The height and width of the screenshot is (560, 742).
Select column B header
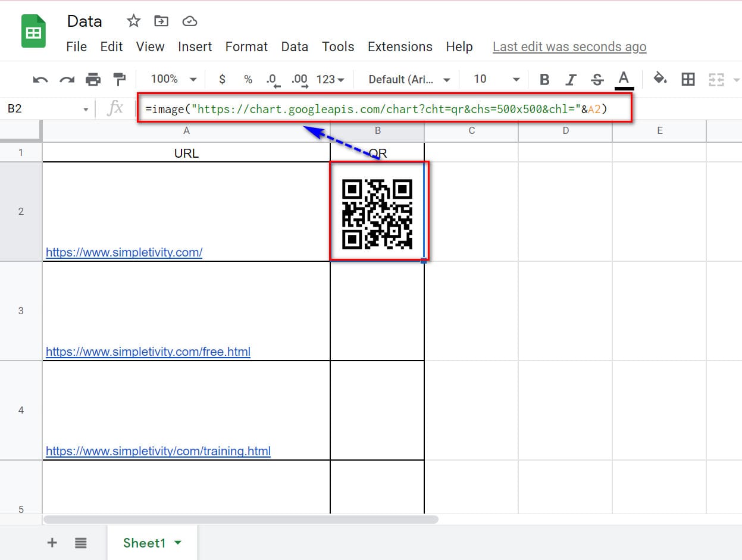[x=377, y=131]
